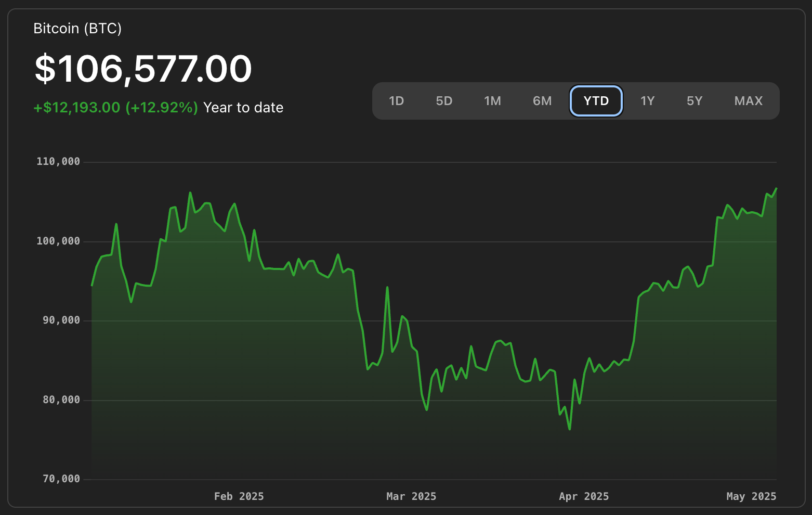View the 5Y price history
The width and height of the screenshot is (812, 515).
pyautogui.click(x=695, y=101)
